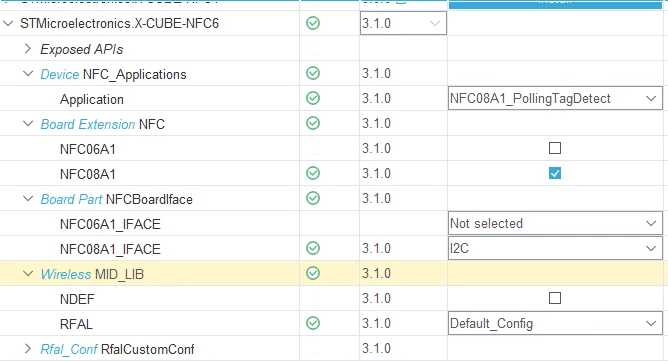Click the Board Part NFCBoardIface label
Screen dimensions: 668x361
[x=116, y=199]
